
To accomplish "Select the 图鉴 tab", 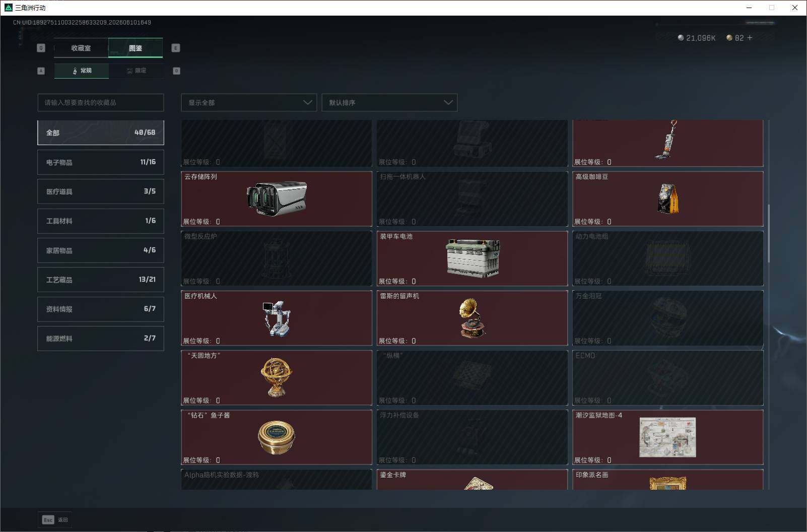I will click(136, 48).
